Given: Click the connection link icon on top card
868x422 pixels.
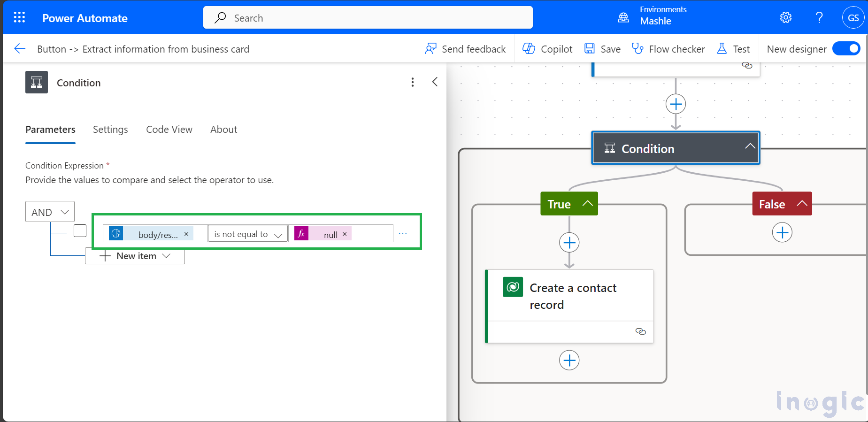Looking at the screenshot, I should click(747, 66).
